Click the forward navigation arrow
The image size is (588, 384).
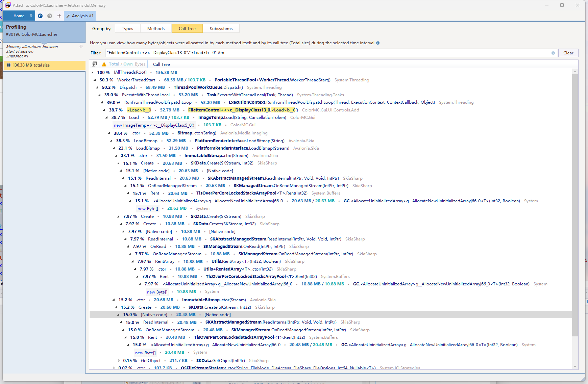pos(49,16)
